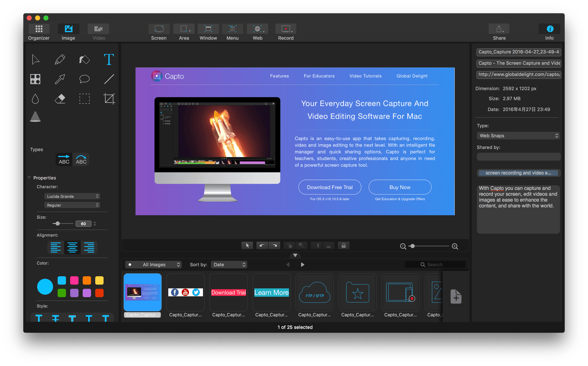The height and width of the screenshot is (366, 588).
Task: Click the large cyan current color circle
Action: pyautogui.click(x=45, y=287)
